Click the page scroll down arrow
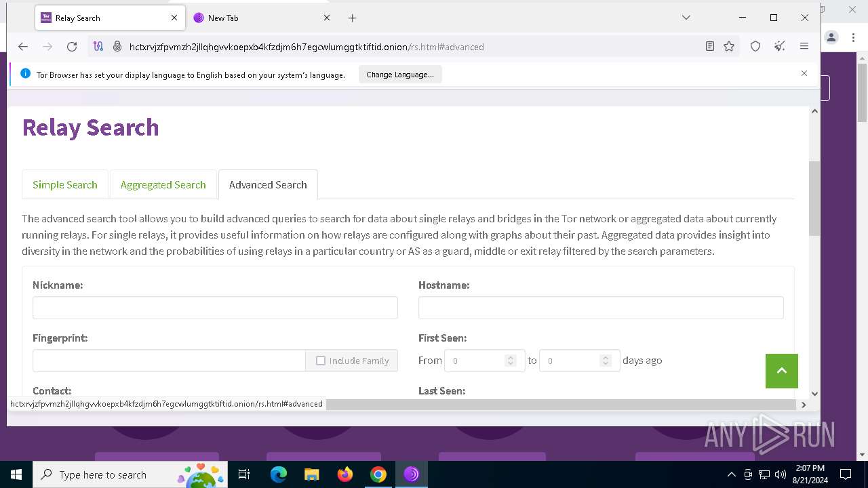 tap(814, 393)
